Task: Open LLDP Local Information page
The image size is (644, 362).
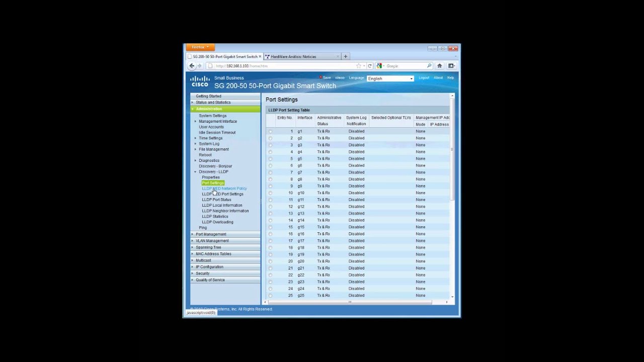Action: 222,205
